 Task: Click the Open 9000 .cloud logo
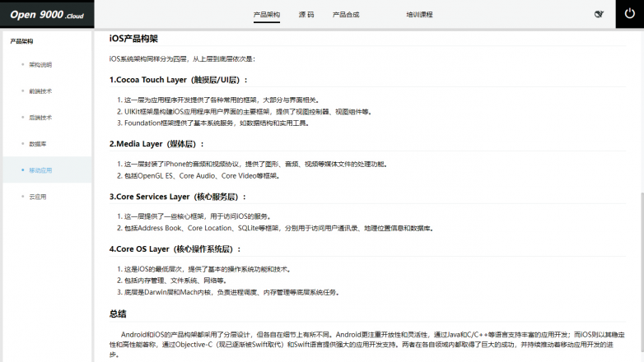tap(47, 15)
